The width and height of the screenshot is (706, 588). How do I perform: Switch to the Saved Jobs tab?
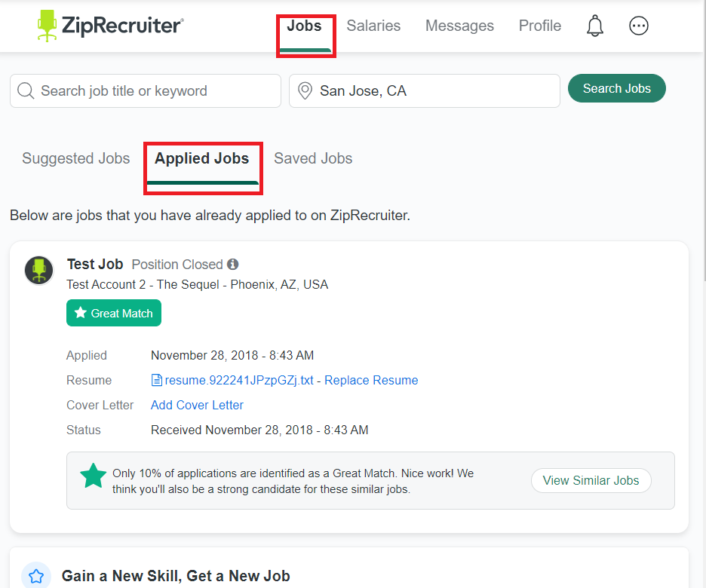pyautogui.click(x=313, y=158)
